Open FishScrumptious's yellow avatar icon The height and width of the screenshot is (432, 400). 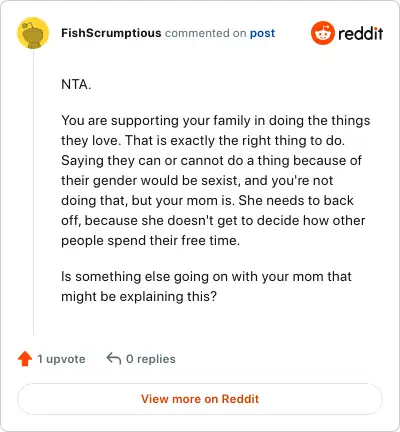[33, 33]
